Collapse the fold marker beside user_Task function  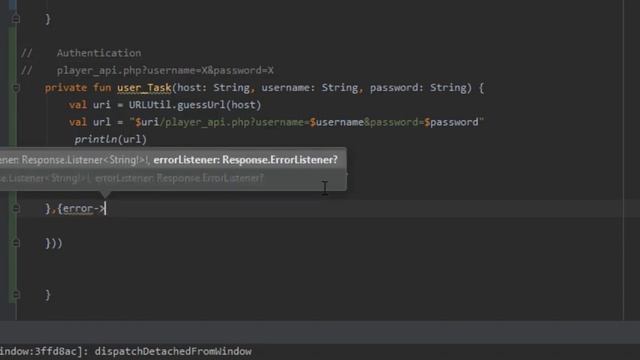click(16, 87)
